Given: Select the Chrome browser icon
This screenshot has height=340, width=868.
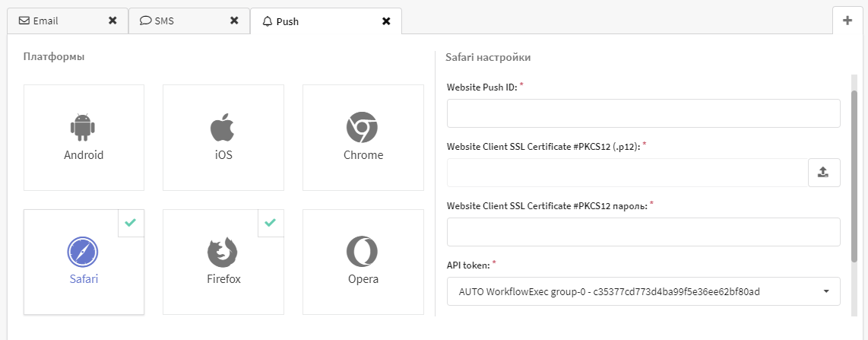Looking at the screenshot, I should point(362,127).
